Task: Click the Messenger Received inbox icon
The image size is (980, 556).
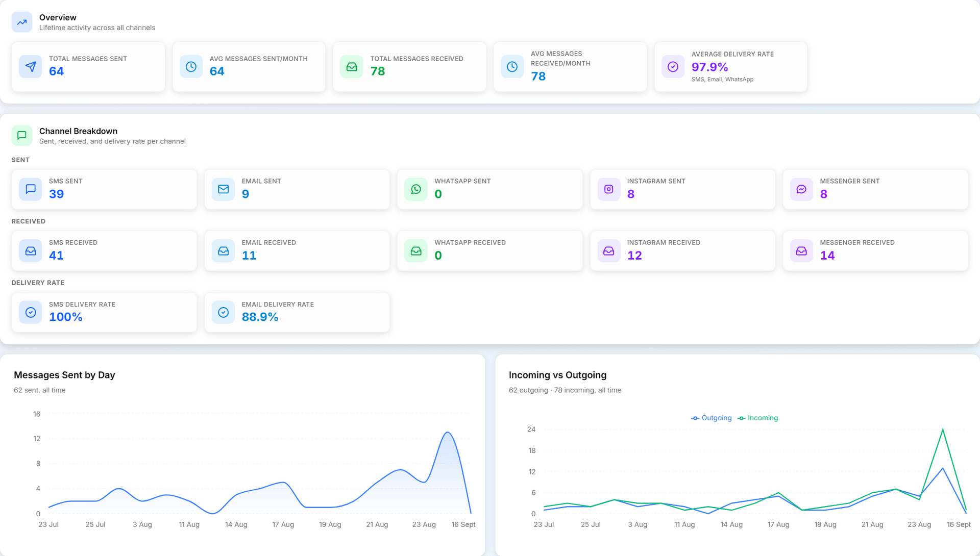Action: tap(801, 251)
